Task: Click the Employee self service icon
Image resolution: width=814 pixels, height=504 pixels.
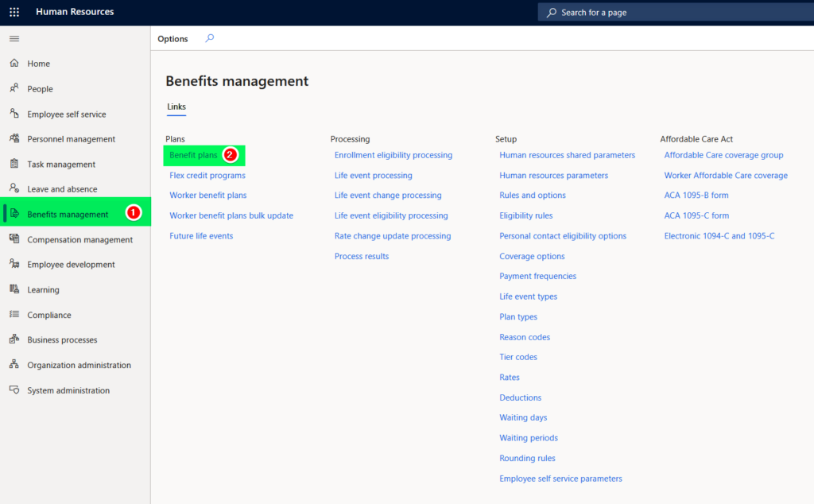Action: point(14,113)
